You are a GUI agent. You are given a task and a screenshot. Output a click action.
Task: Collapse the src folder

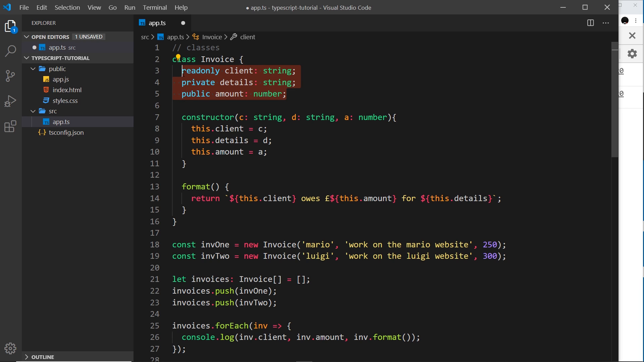[x=33, y=111]
